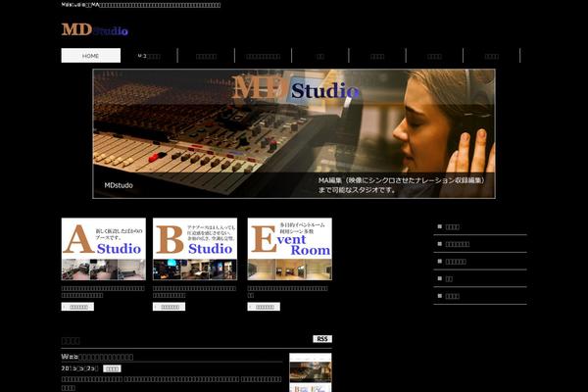Open the RSS feed button
588x392 pixels.
pyautogui.click(x=322, y=339)
